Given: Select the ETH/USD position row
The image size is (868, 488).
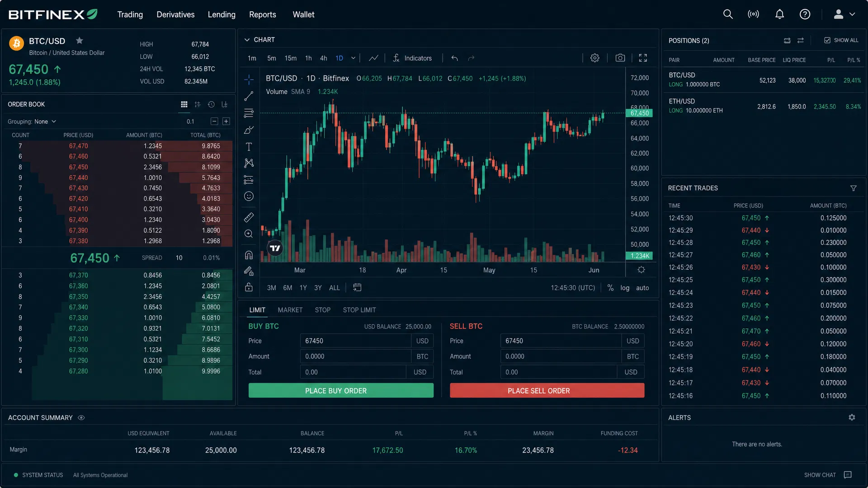Looking at the screenshot, I should click(764, 106).
